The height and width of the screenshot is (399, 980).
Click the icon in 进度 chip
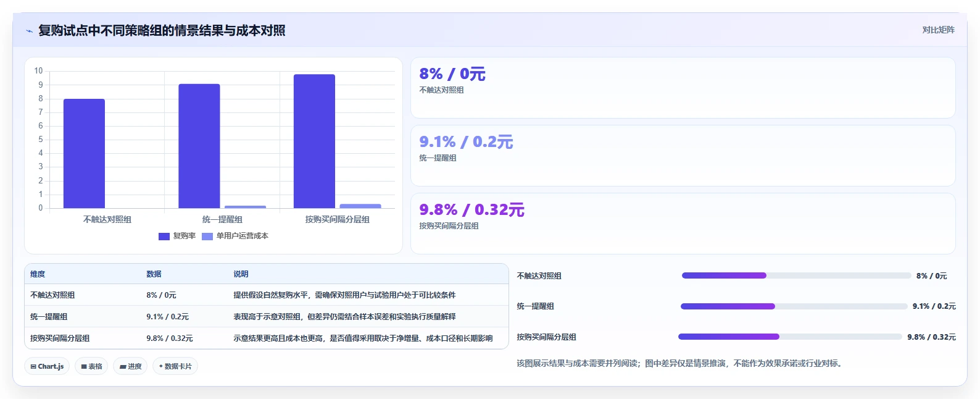click(x=123, y=367)
